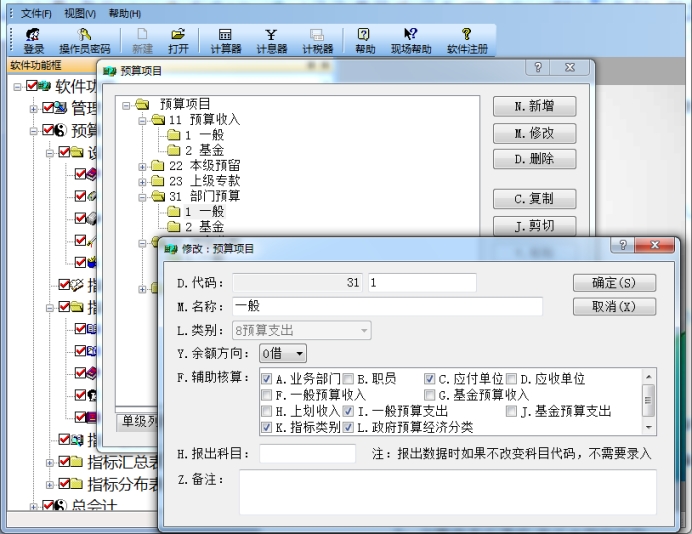Click the ? help button in 修改 dialog
The width and height of the screenshot is (692, 534).
click(623, 245)
